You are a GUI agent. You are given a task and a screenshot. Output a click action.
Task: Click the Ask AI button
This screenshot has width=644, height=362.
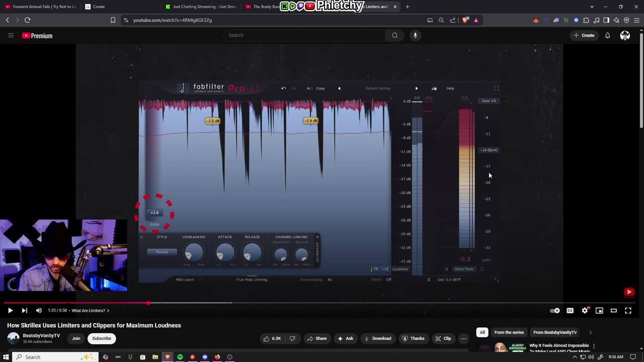click(x=345, y=338)
